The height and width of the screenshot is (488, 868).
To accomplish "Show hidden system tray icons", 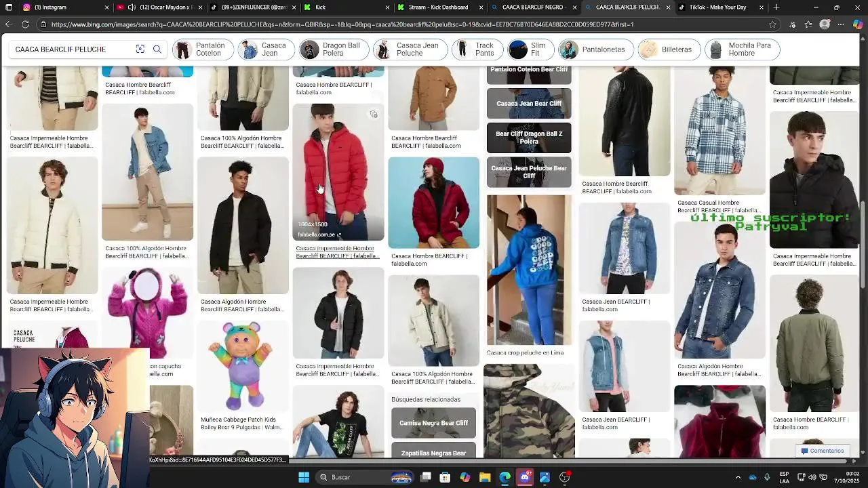I will pyautogui.click(x=738, y=477).
